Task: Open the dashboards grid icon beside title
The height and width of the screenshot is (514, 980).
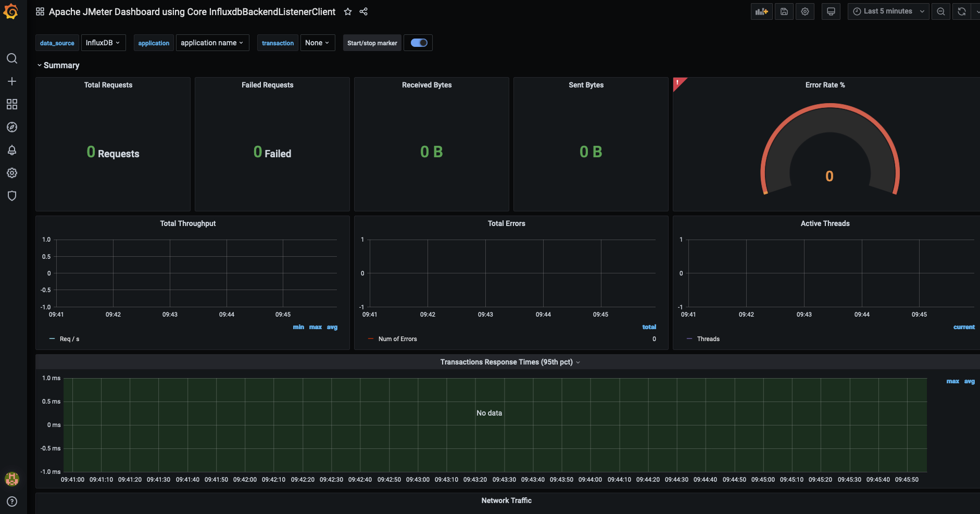Action: coord(40,11)
